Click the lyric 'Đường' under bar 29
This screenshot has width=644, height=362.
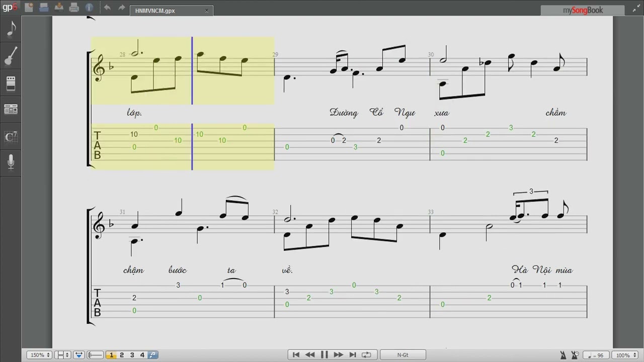coord(344,113)
